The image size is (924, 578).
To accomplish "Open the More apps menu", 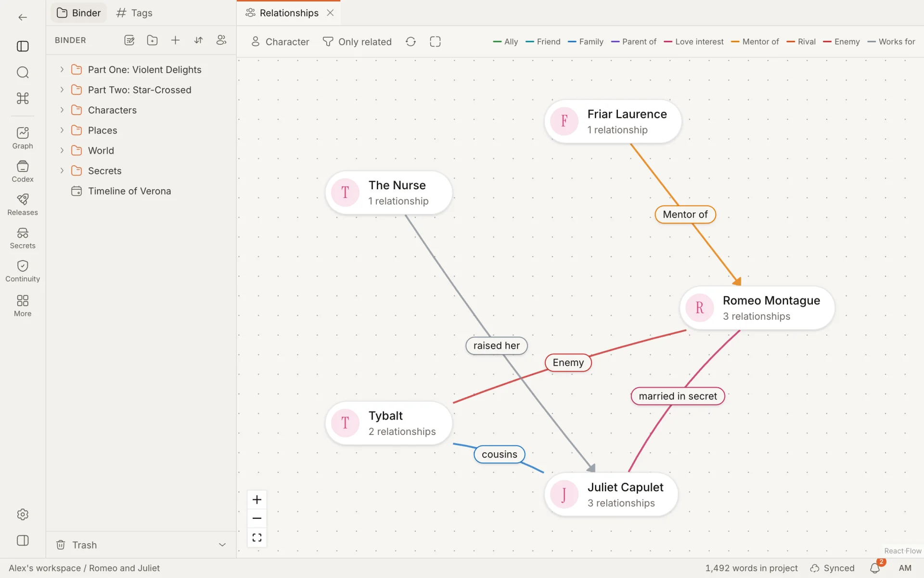I will pos(23,306).
